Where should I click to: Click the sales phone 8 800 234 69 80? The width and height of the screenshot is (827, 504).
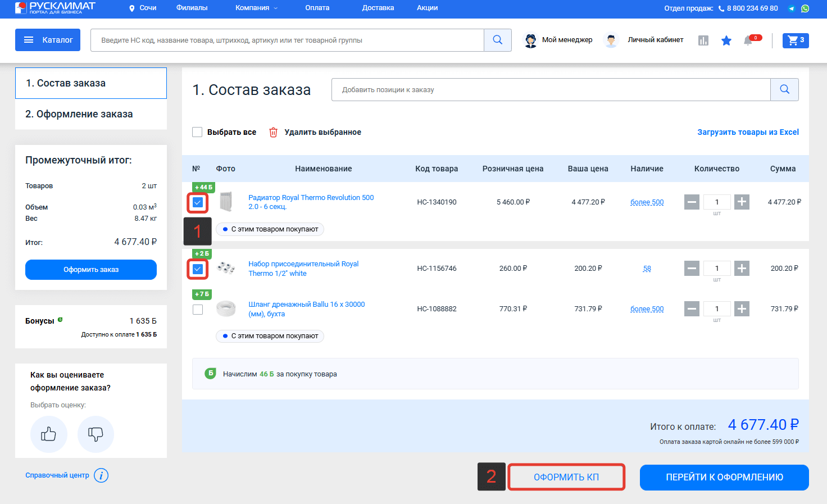pyautogui.click(x=752, y=8)
